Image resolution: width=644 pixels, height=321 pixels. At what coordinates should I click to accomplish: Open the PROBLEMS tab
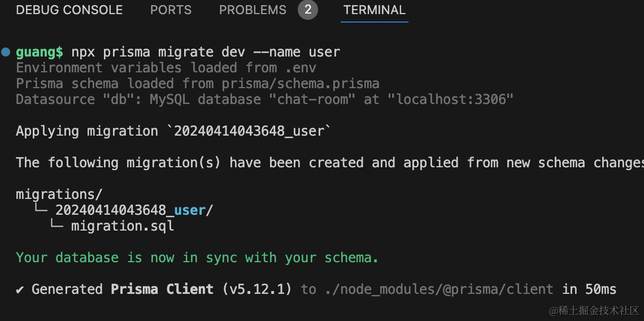point(253,10)
